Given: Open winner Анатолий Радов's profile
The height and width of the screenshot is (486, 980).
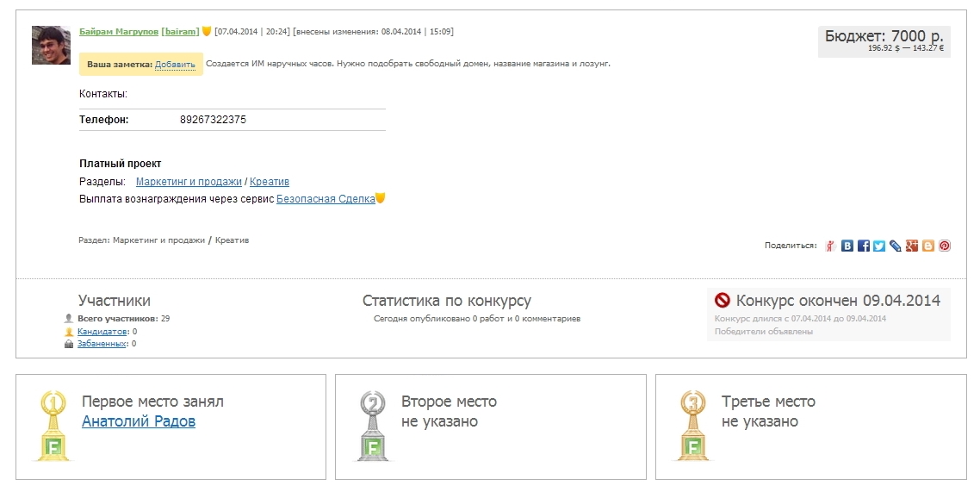Looking at the screenshot, I should tap(139, 421).
